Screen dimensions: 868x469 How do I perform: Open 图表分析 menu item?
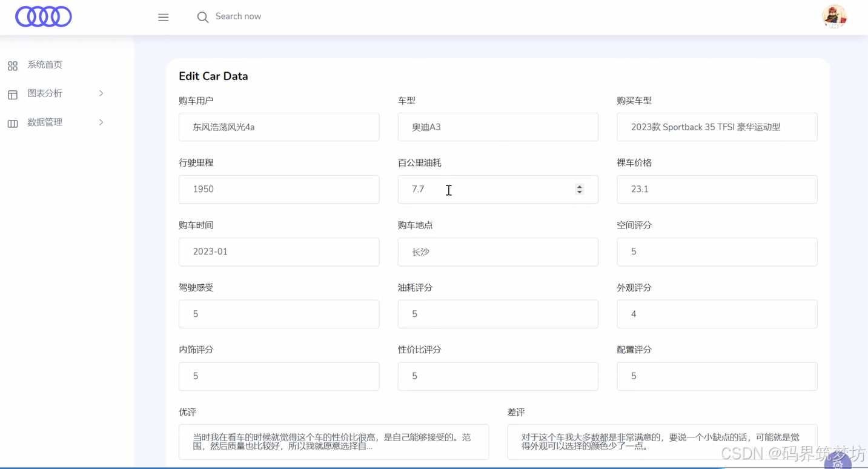tap(45, 93)
